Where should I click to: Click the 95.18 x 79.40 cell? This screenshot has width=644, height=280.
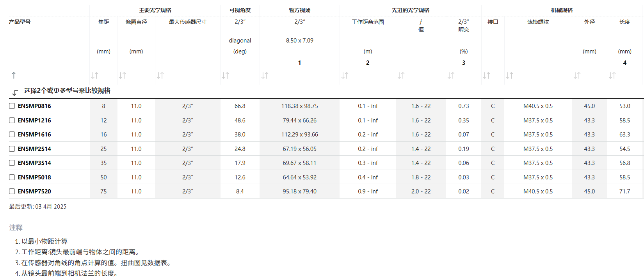pos(299,191)
